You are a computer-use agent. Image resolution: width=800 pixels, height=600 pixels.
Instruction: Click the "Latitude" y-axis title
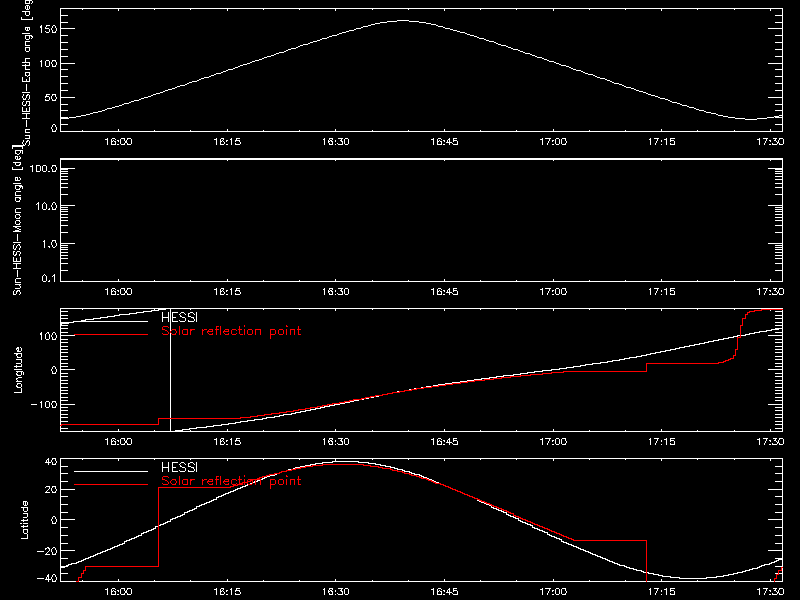[24, 520]
